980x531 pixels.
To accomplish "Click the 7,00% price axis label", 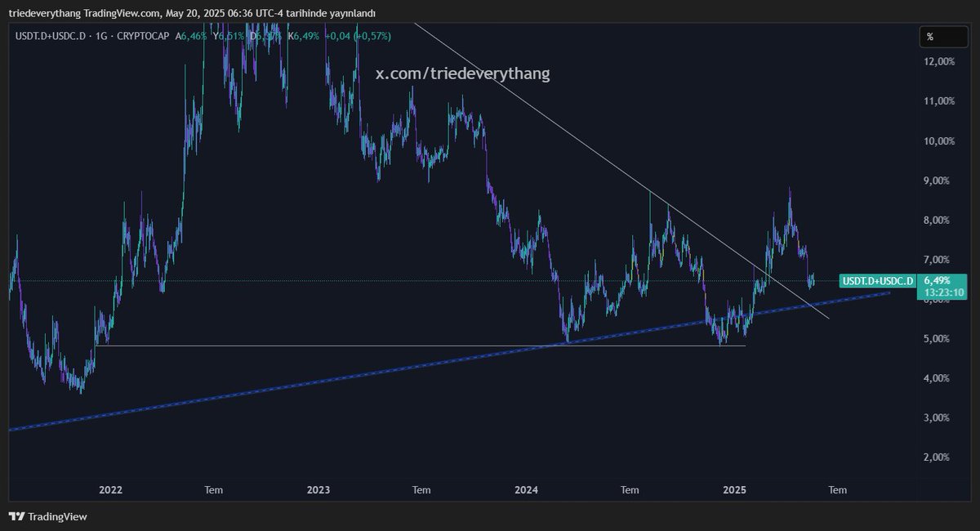I will click(938, 260).
